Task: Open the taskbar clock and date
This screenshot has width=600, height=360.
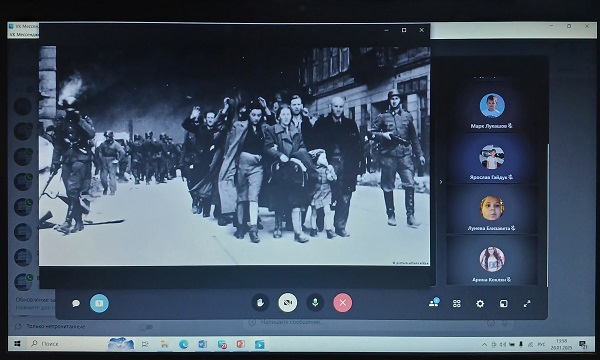Action: [x=561, y=344]
